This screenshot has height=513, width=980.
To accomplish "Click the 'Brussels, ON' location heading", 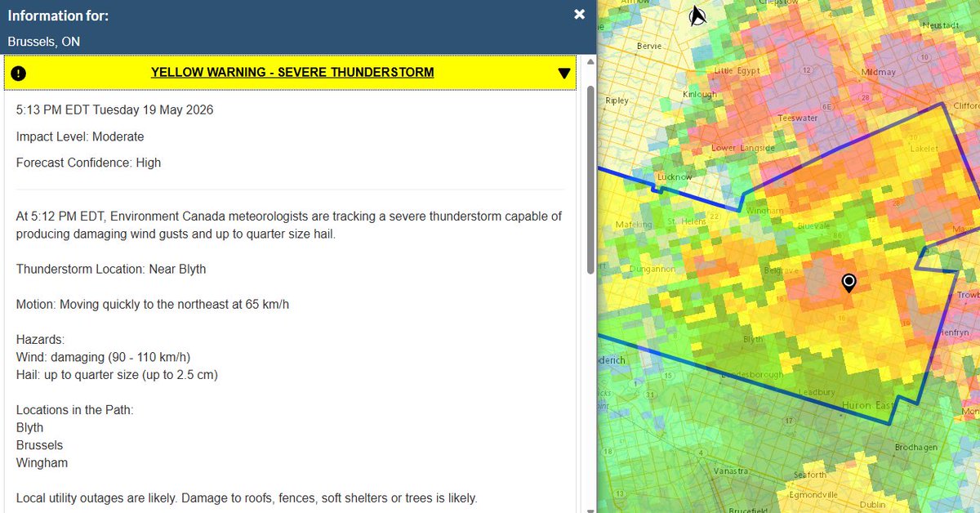I will tap(44, 42).
